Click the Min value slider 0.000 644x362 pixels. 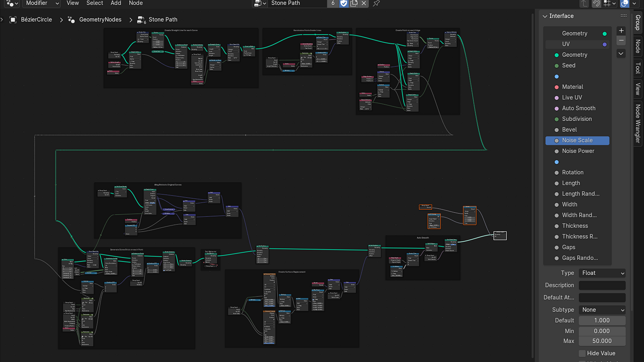(602, 331)
